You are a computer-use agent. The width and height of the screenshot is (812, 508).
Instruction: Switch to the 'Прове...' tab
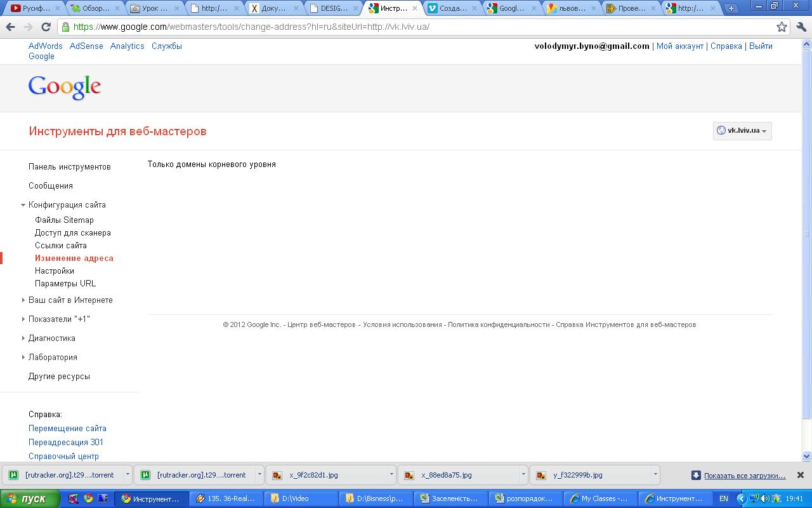pyautogui.click(x=629, y=9)
